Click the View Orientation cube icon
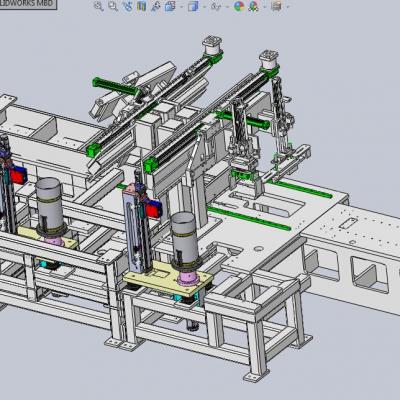This screenshot has height=400, width=400. click(x=170, y=6)
